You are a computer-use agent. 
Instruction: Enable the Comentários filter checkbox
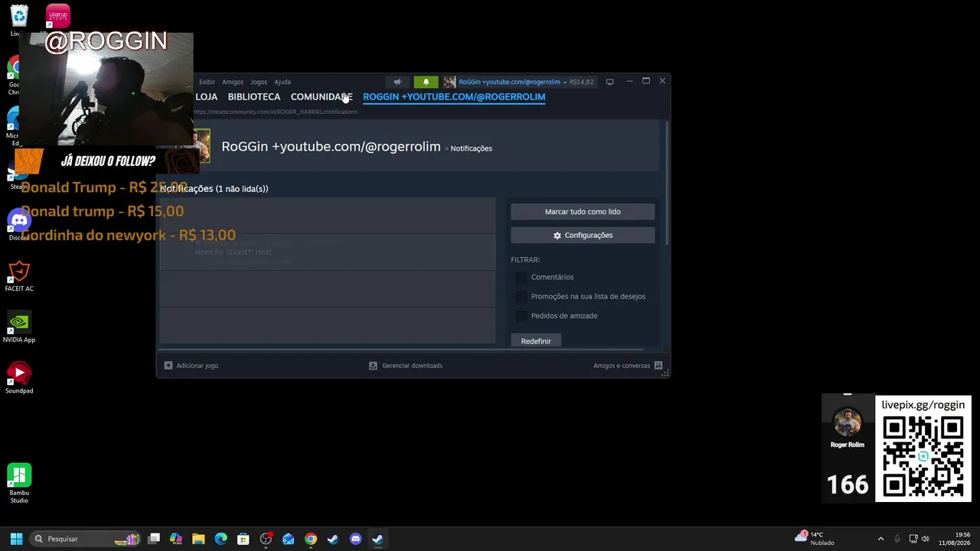[x=521, y=277]
